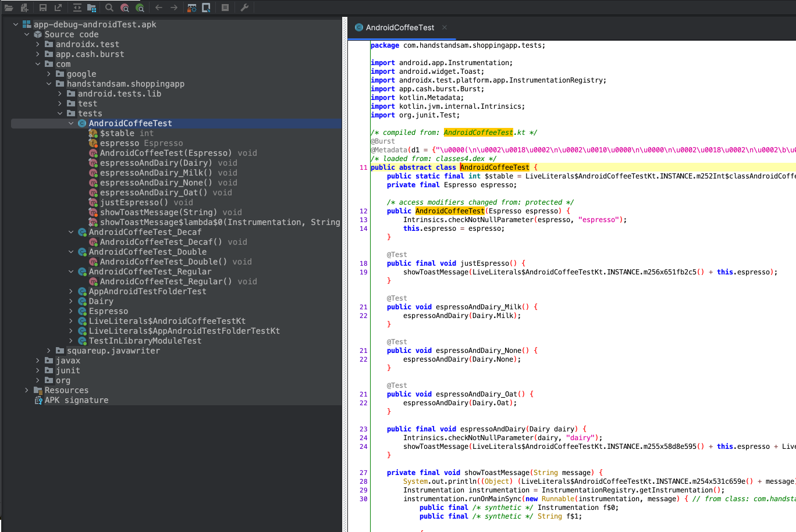Expand the Resources tree node
The image size is (796, 532).
pyautogui.click(x=27, y=390)
